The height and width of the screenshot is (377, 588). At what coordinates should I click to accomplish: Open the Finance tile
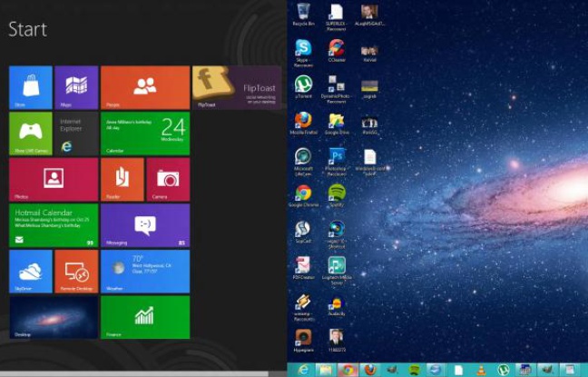click(x=145, y=317)
